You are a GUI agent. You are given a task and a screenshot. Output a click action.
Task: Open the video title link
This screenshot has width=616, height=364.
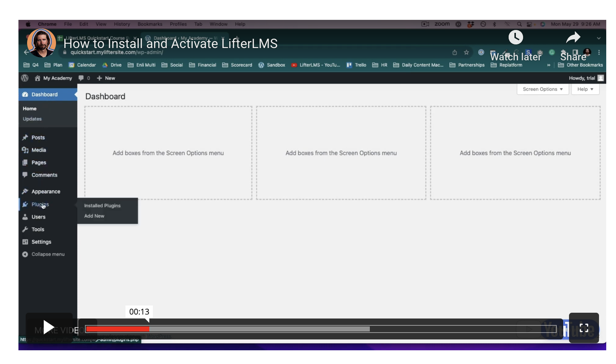pyautogui.click(x=170, y=44)
